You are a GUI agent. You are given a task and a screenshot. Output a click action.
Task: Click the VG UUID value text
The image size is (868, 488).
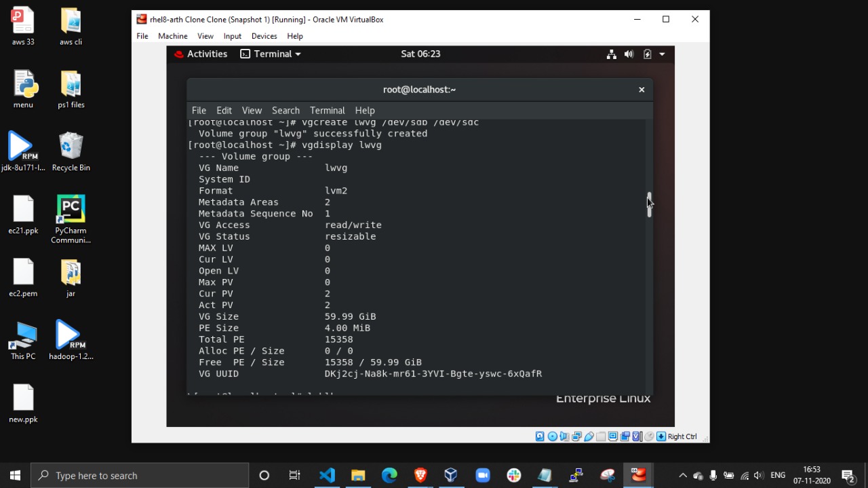coord(433,374)
